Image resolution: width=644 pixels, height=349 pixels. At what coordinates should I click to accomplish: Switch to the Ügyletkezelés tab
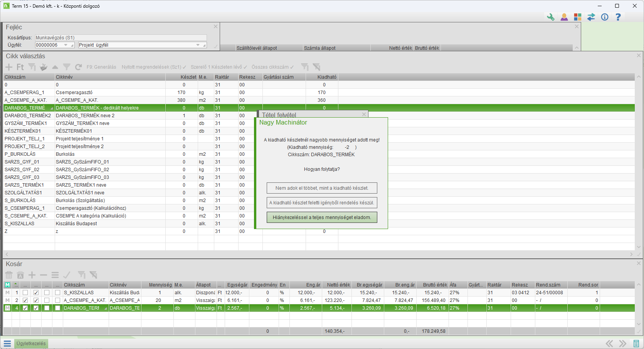click(x=31, y=344)
